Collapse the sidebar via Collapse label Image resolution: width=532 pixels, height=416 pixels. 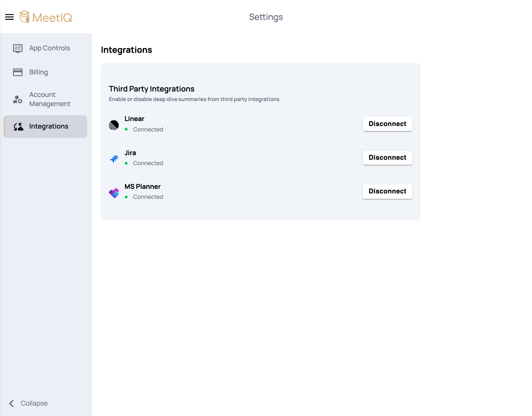[x=34, y=403]
